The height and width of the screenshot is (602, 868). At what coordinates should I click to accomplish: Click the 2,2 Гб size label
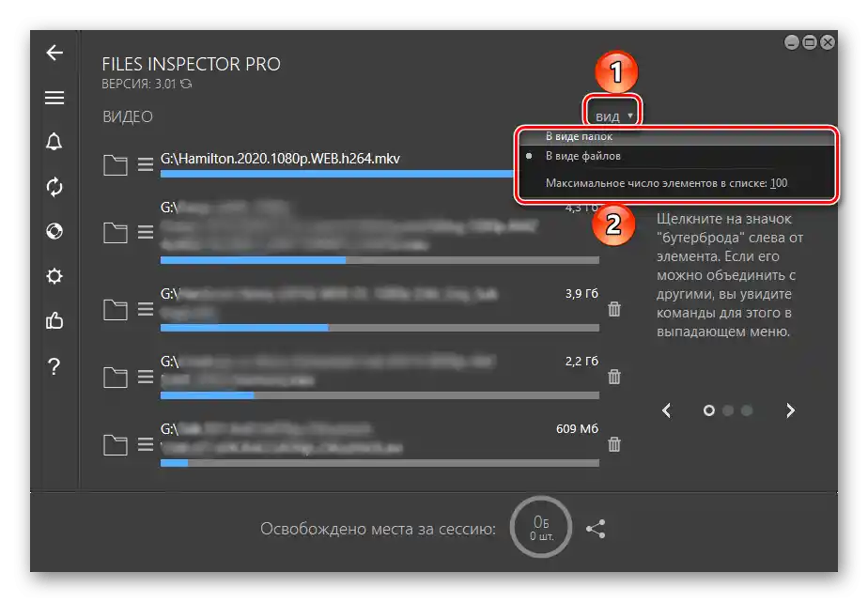coord(581,362)
